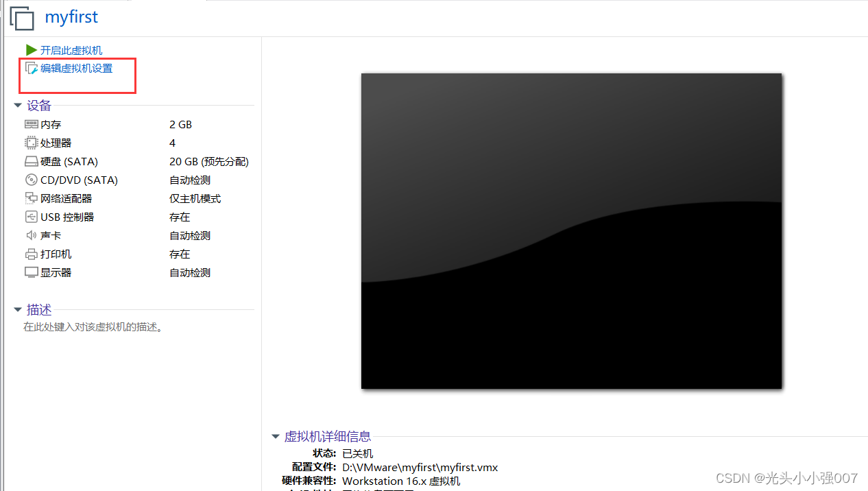Viewport: 868px width, 491px height.
Task: Select the 网络适配器 device label
Action: [x=67, y=198]
